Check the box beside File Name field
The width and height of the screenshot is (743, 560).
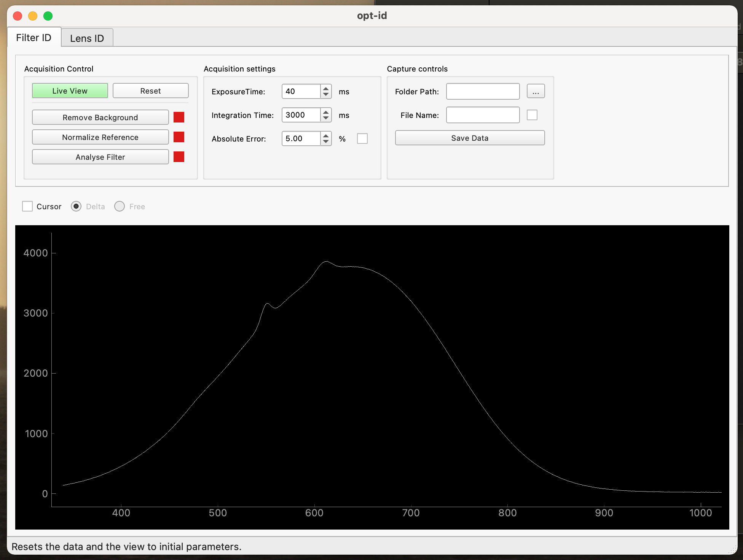532,115
